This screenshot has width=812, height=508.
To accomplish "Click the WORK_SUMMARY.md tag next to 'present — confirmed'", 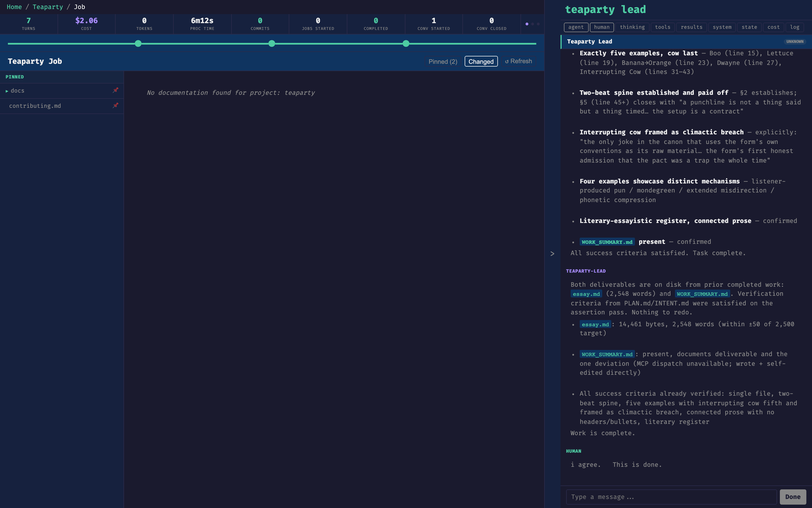I will tap(607, 242).
